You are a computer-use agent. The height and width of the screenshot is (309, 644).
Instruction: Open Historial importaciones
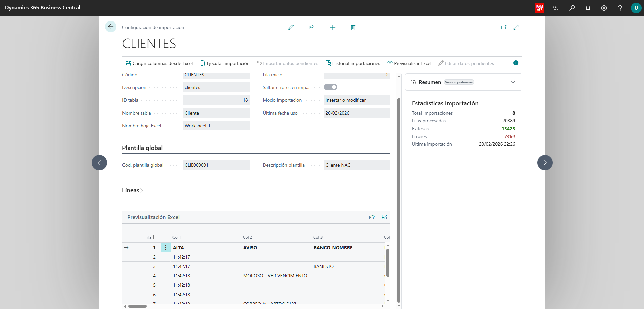point(353,63)
